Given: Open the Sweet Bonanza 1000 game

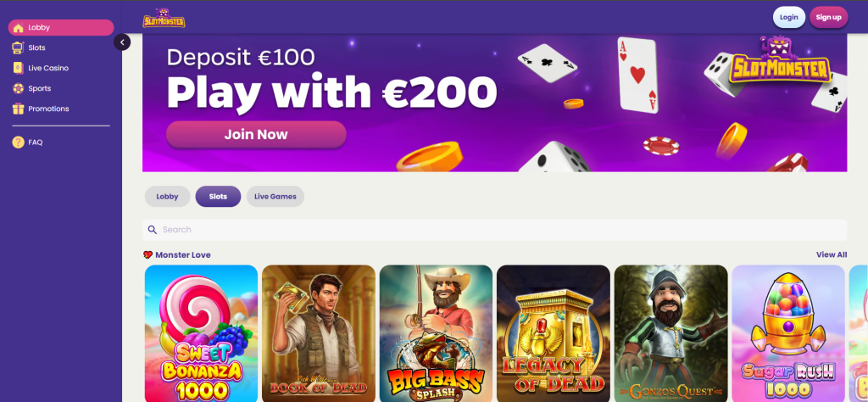Looking at the screenshot, I should tap(202, 333).
